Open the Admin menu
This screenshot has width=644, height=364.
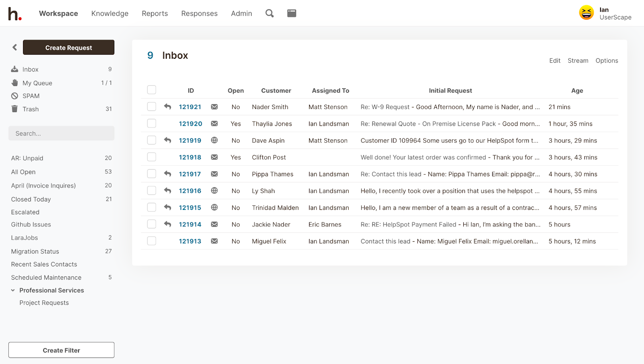click(x=241, y=13)
